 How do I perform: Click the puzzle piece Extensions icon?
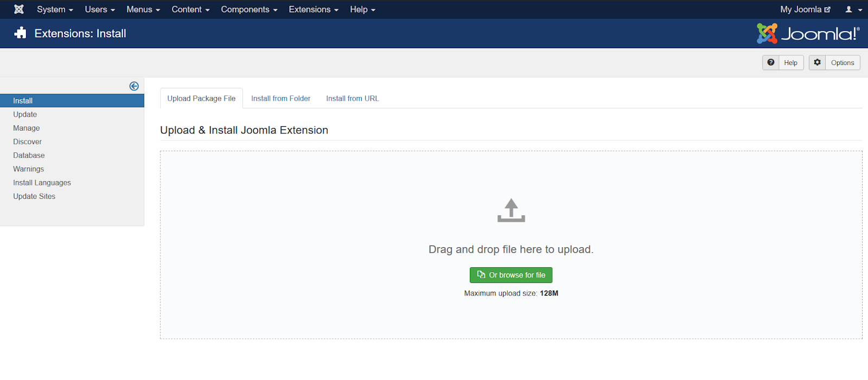21,33
